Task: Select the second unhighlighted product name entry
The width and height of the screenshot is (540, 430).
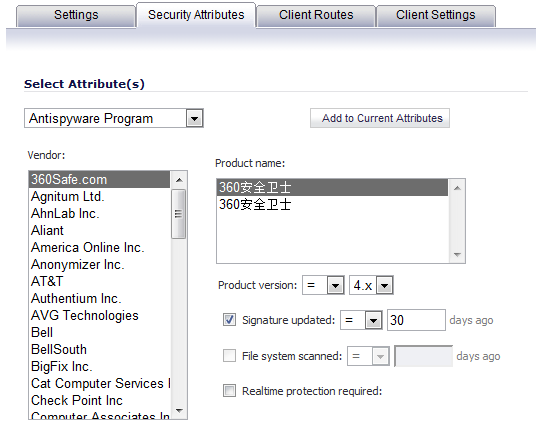Action: coord(332,204)
